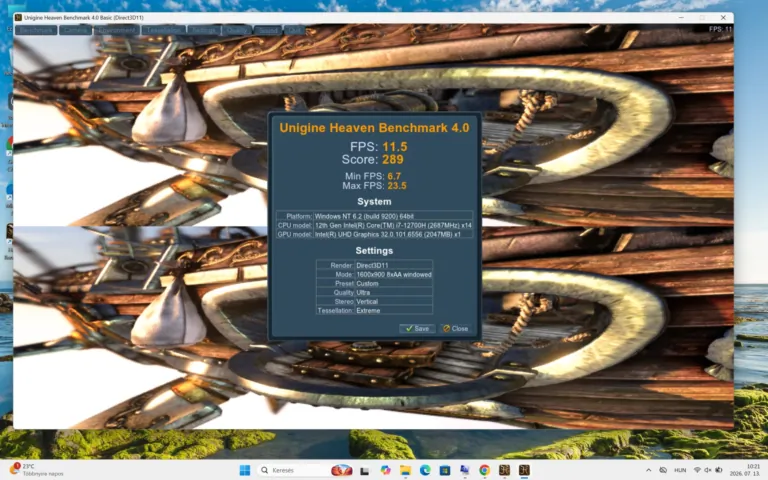This screenshot has width=768, height=480.
Task: Open Copilot from the taskbar
Action: click(385, 470)
